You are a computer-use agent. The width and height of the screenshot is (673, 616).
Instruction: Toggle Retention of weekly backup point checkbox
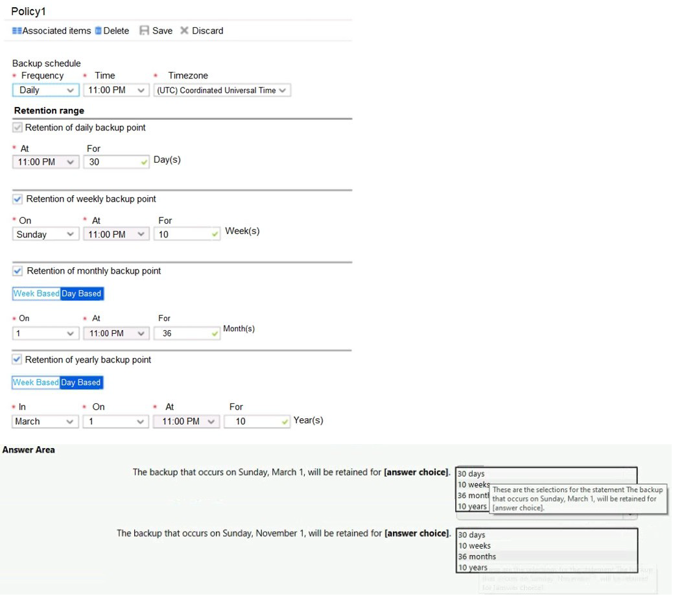coord(18,199)
